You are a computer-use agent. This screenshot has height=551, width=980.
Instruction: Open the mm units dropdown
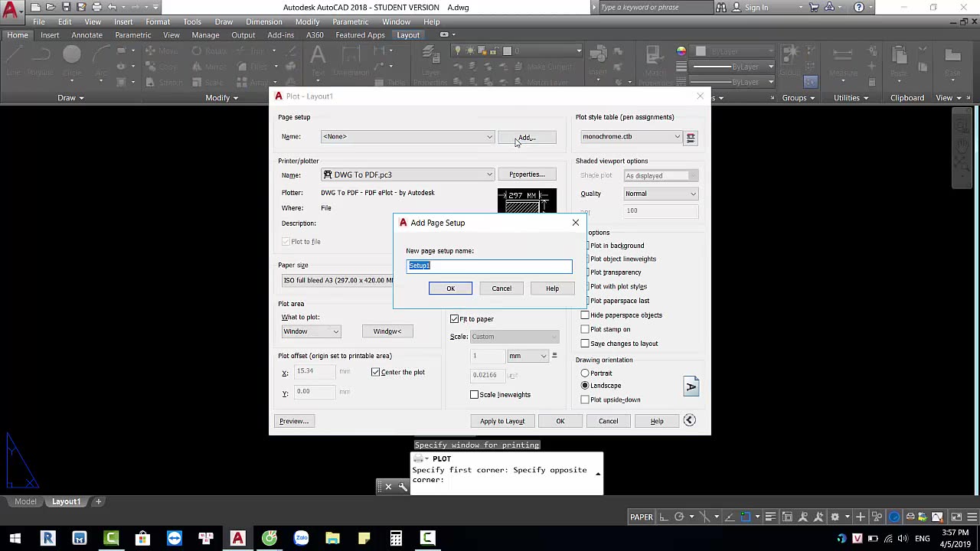(x=528, y=356)
